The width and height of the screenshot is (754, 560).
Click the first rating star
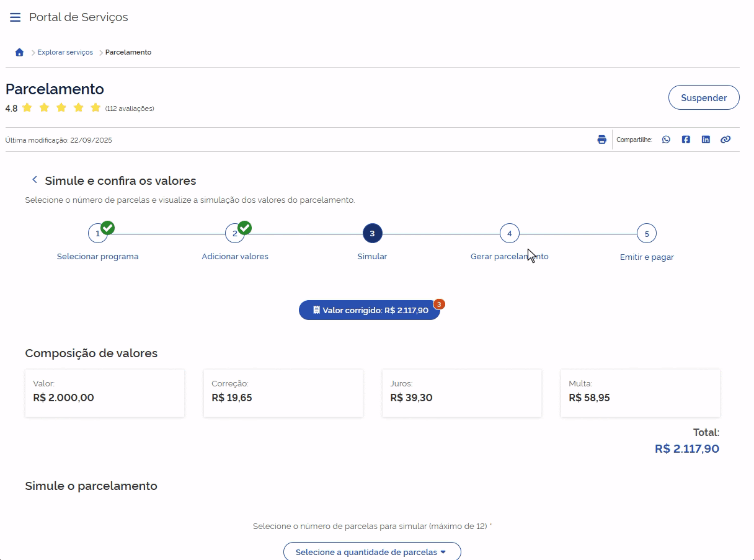pos(27,108)
